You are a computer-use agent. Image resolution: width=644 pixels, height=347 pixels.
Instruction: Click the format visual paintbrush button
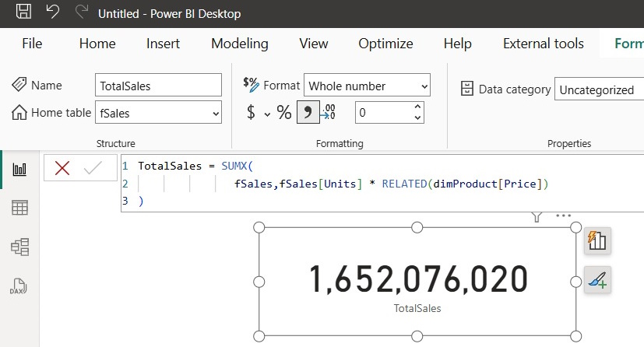pyautogui.click(x=597, y=280)
